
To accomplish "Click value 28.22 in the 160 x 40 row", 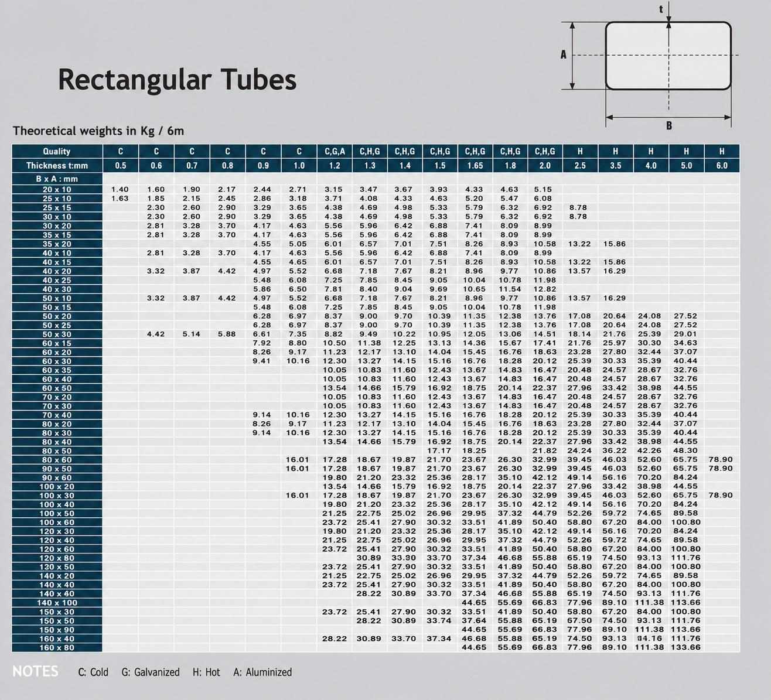I will tap(335, 639).
